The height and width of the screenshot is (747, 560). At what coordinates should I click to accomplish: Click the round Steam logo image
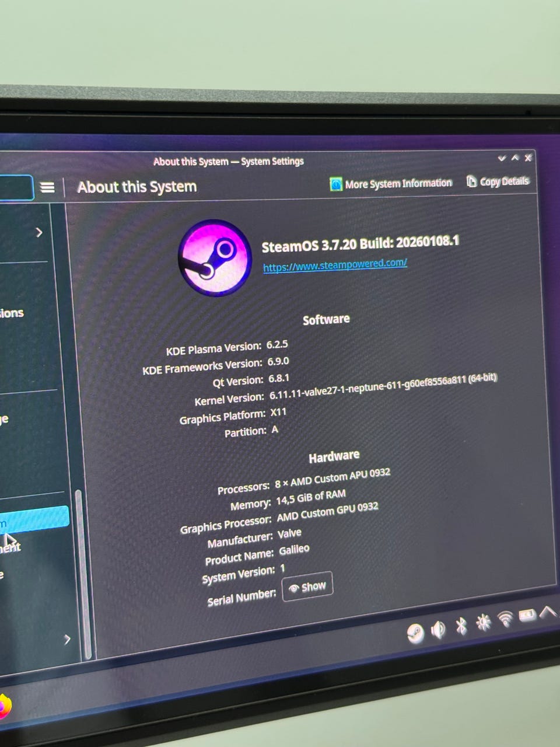215,258
